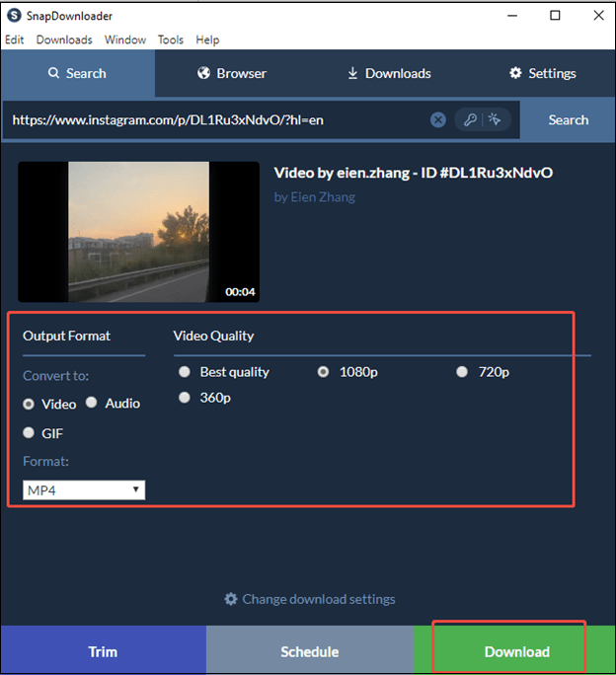Open the Edit menu

pyautogui.click(x=14, y=39)
